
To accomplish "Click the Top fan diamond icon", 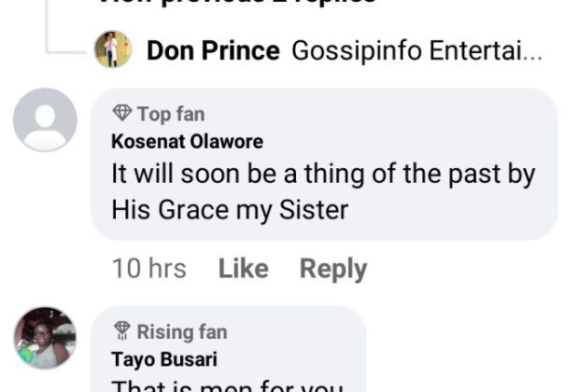I will [121, 114].
